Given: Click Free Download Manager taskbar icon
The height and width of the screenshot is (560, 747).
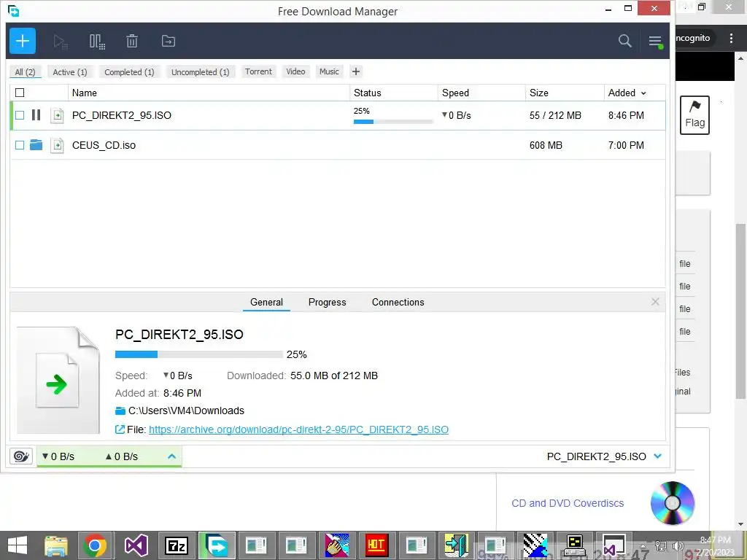Looking at the screenshot, I should click(217, 545).
